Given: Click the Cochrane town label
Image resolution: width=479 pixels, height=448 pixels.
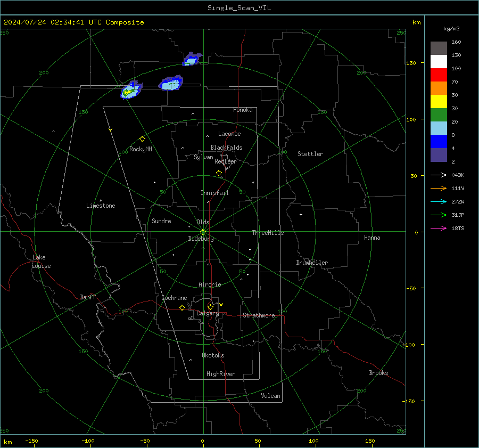Looking at the screenshot, I should pos(174,298).
